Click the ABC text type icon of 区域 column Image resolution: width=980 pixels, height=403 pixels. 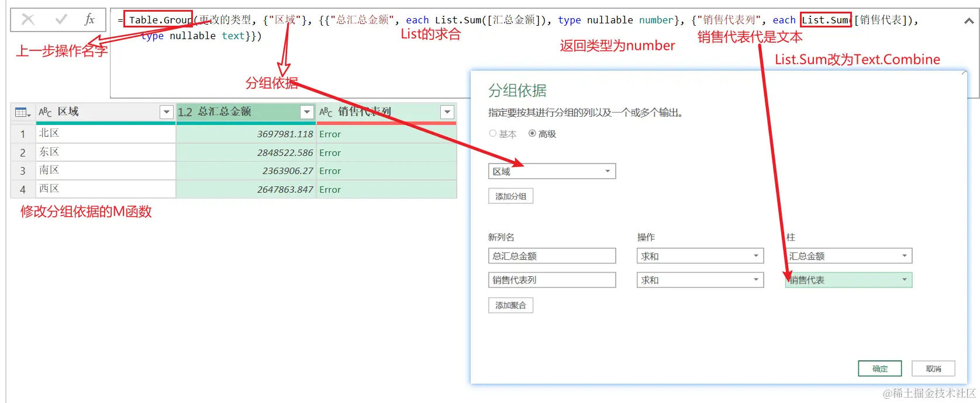(x=45, y=112)
